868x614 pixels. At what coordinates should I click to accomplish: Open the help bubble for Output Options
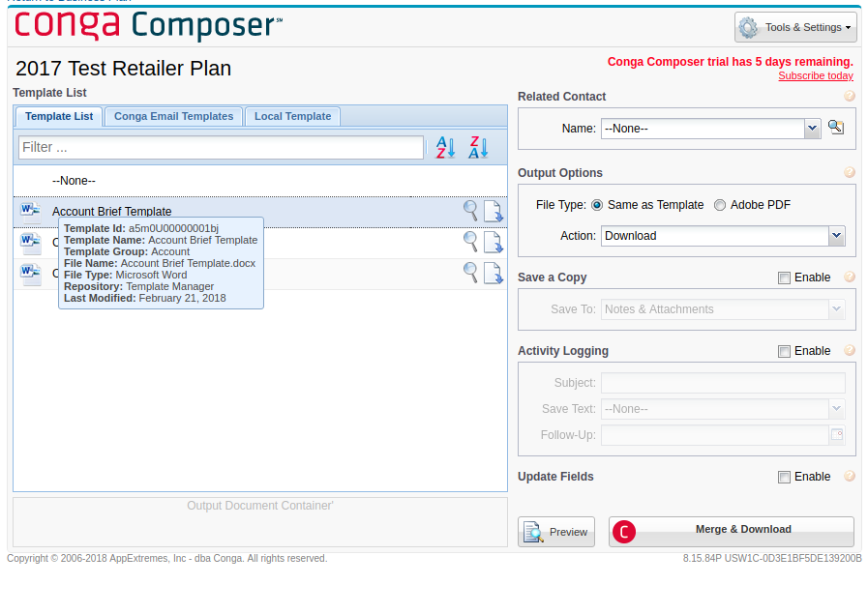[x=850, y=172]
